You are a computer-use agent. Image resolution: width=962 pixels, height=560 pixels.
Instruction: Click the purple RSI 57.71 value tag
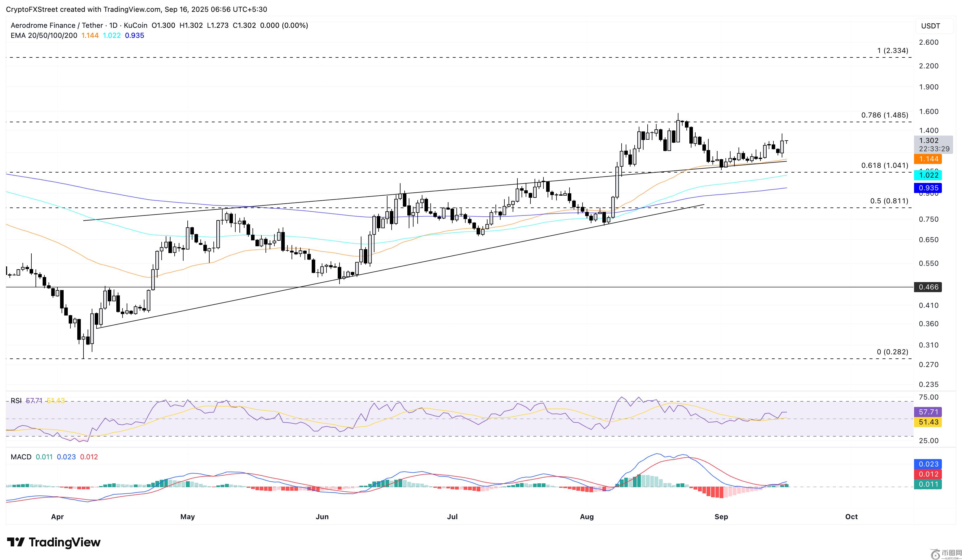click(928, 412)
